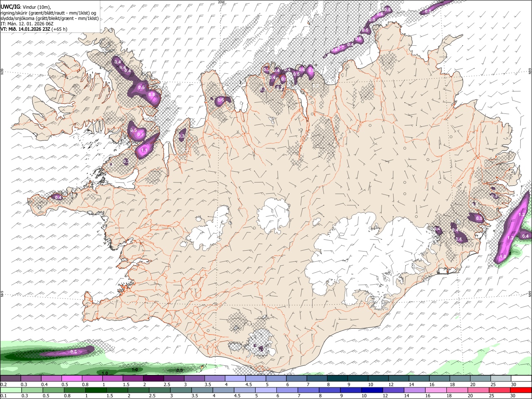Pick the lavender 4–4.5 swatch on upper scale
This screenshot has width=532, height=399.
point(235,379)
